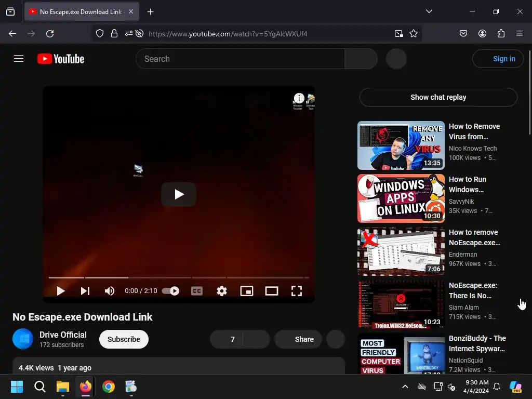Viewport: 532px width, 399px height.
Task: Open a new browser tab
Action: click(x=150, y=12)
